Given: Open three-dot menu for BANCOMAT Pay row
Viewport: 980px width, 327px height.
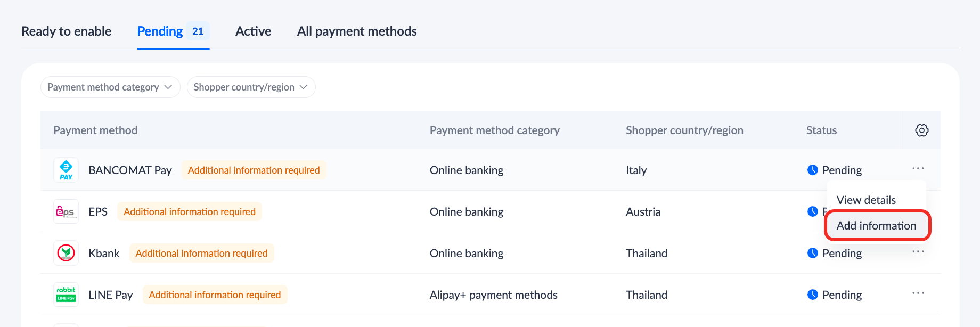Looking at the screenshot, I should point(918,168).
